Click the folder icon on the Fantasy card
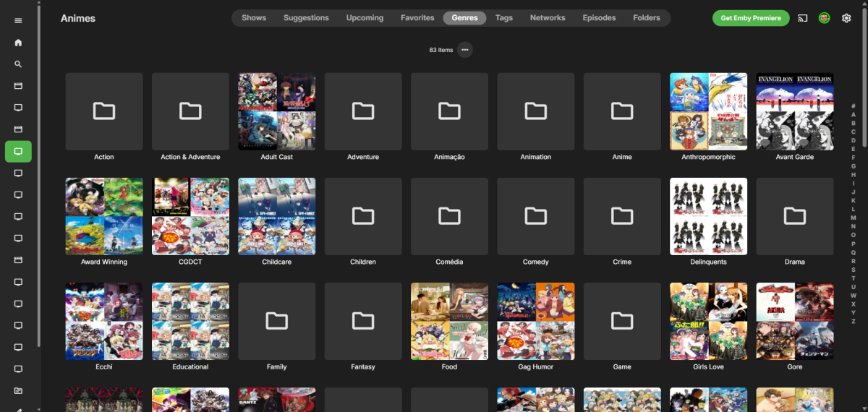 click(x=363, y=321)
